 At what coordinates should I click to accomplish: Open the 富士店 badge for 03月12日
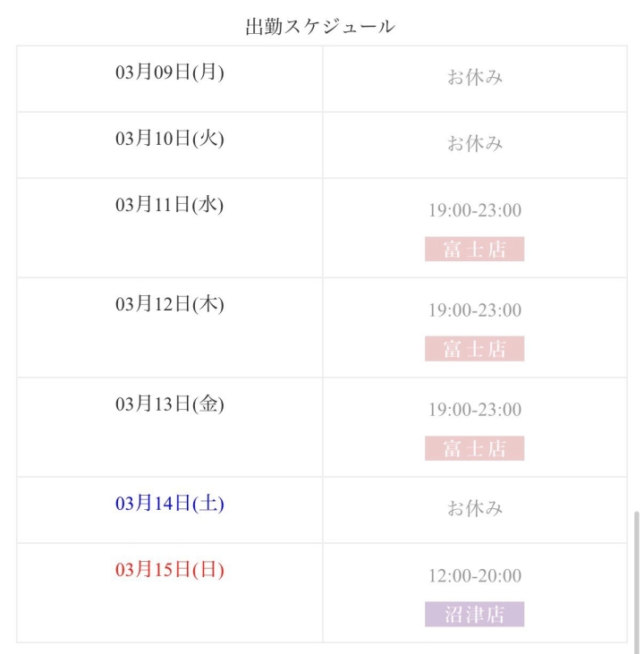pyautogui.click(x=475, y=349)
